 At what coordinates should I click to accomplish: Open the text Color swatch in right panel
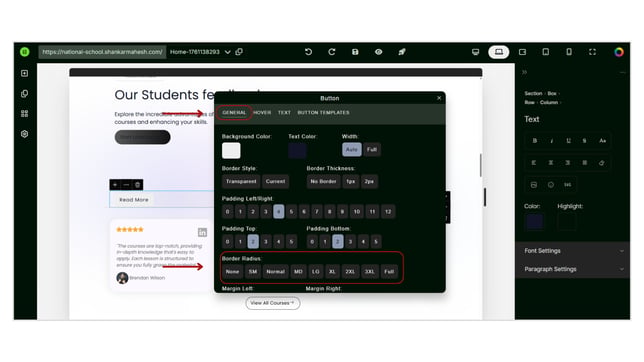pos(534,221)
